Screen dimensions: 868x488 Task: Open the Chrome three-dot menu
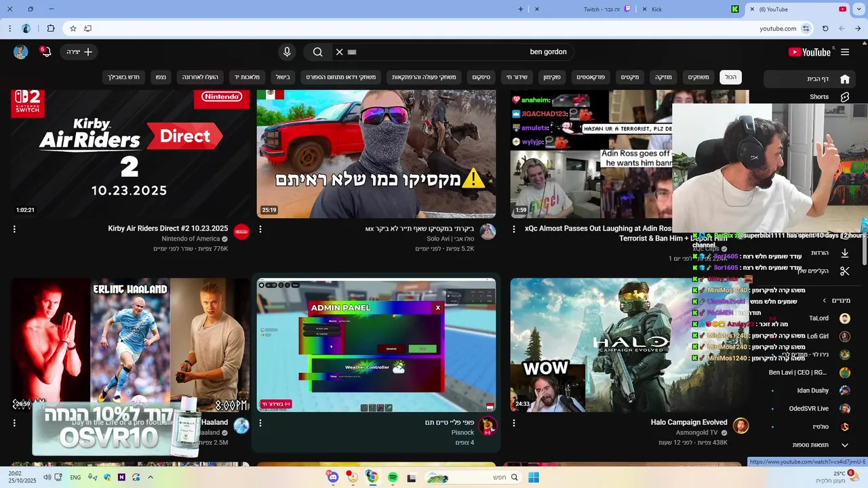click(x=9, y=28)
